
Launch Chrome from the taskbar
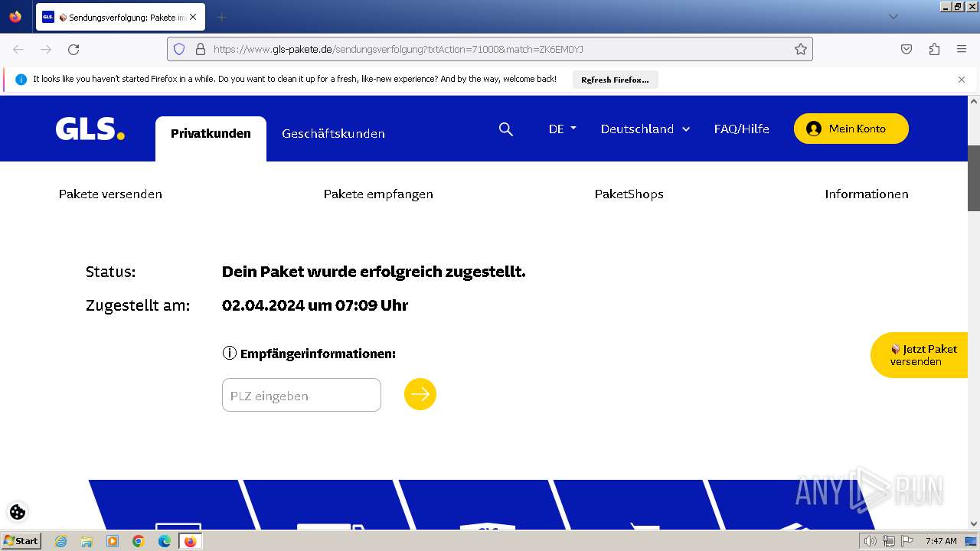tap(139, 541)
